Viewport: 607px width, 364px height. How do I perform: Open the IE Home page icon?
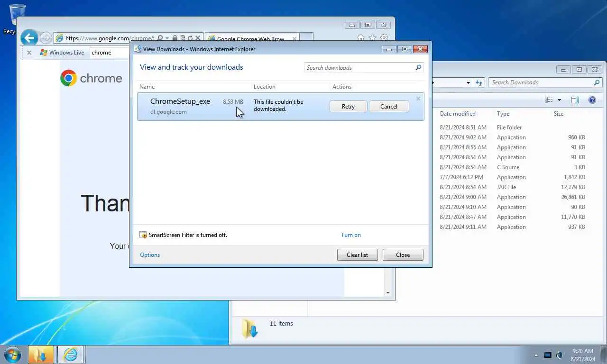pyautogui.click(x=361, y=38)
